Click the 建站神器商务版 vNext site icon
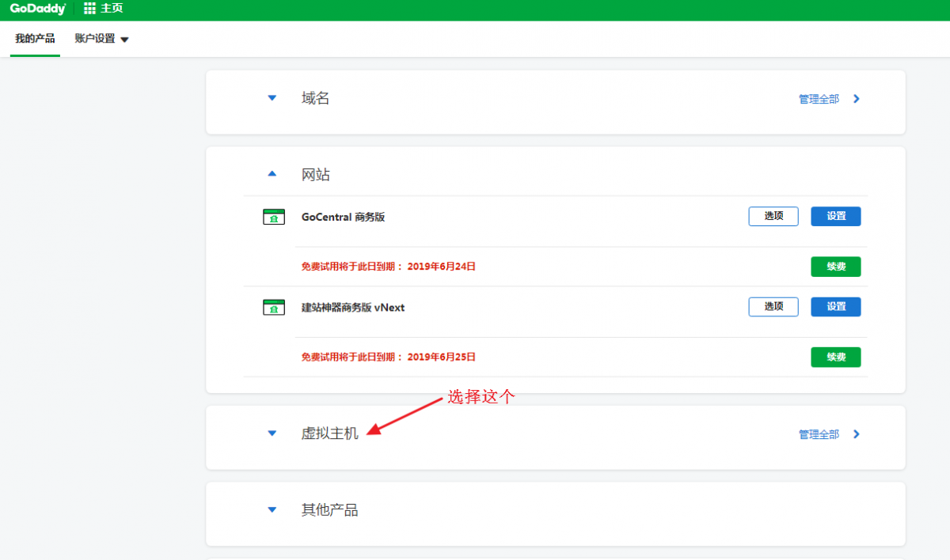The width and height of the screenshot is (950, 560). 273,306
